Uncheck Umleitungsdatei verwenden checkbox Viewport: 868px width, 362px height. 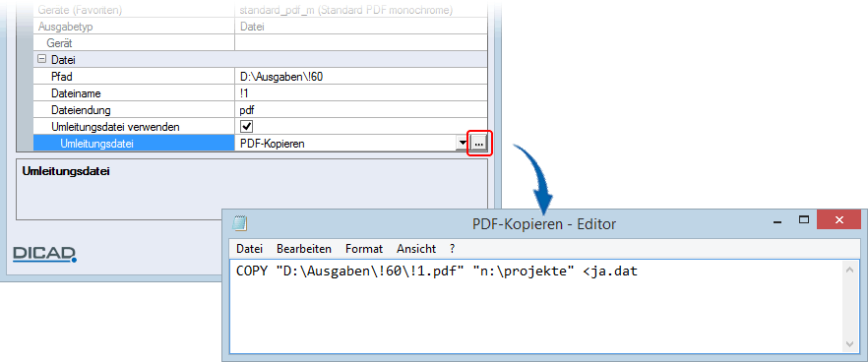(x=246, y=126)
